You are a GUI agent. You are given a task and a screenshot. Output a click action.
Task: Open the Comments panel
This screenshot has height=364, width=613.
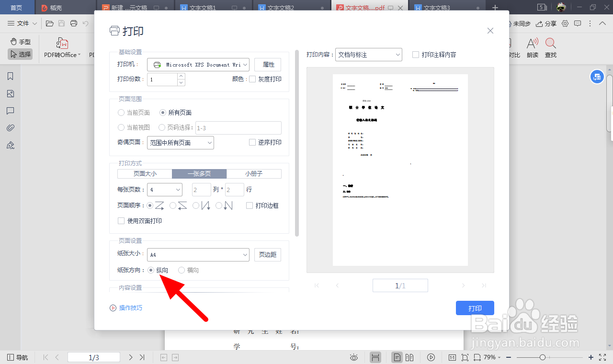(11, 111)
